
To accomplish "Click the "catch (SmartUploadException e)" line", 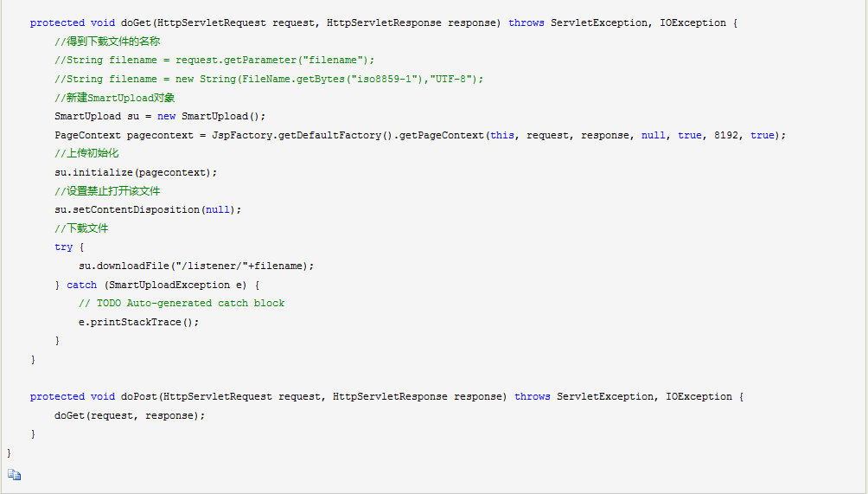I will click(x=157, y=285).
